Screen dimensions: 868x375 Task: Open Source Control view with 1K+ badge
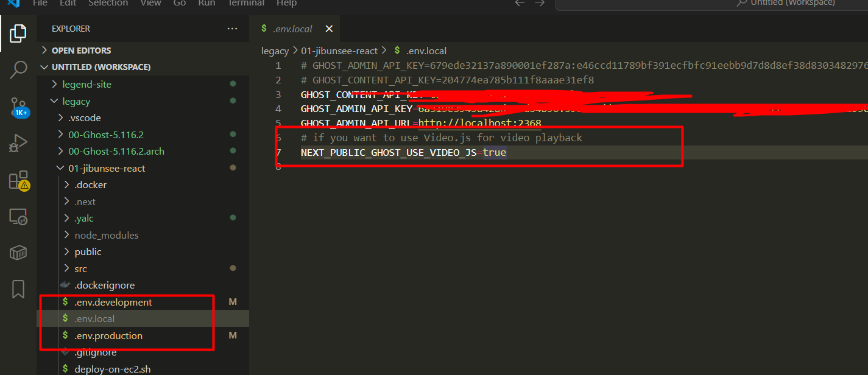[18, 107]
